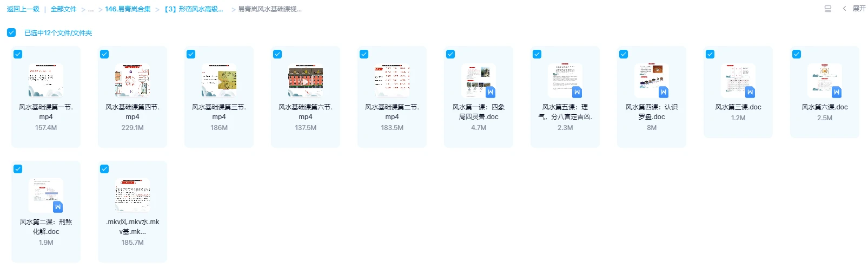Click file name 风水基础课第四节.mp4
The image size is (868, 274).
pyautogui.click(x=132, y=112)
